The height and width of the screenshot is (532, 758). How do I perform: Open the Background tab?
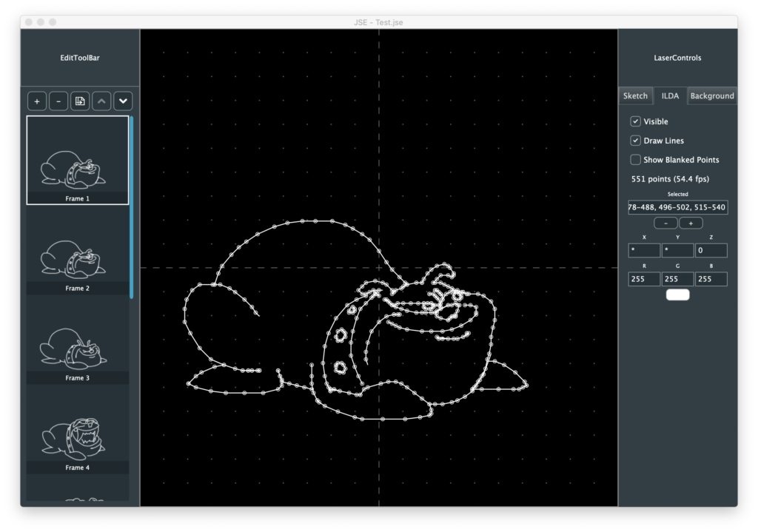(712, 96)
